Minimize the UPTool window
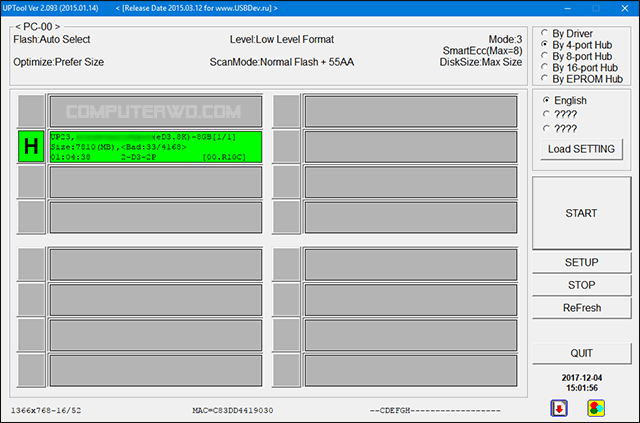This screenshot has width=640, height=423. (x=567, y=8)
